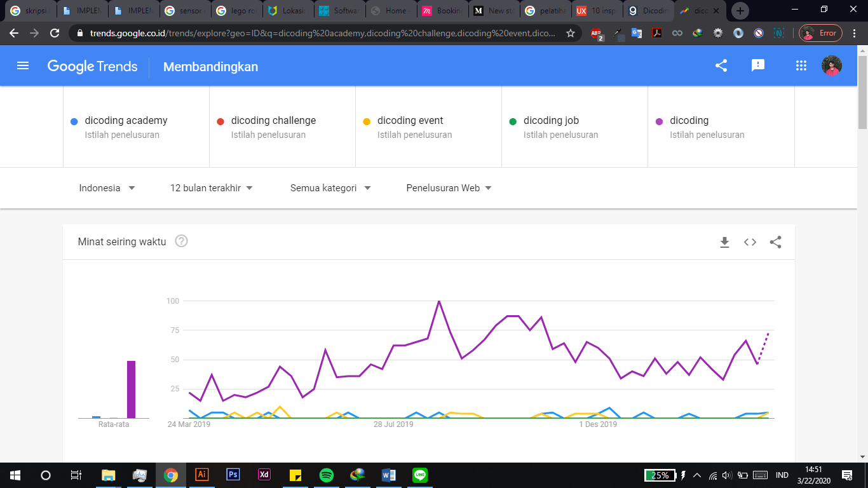
Task: Close the active Google Trends tab
Action: tap(716, 11)
